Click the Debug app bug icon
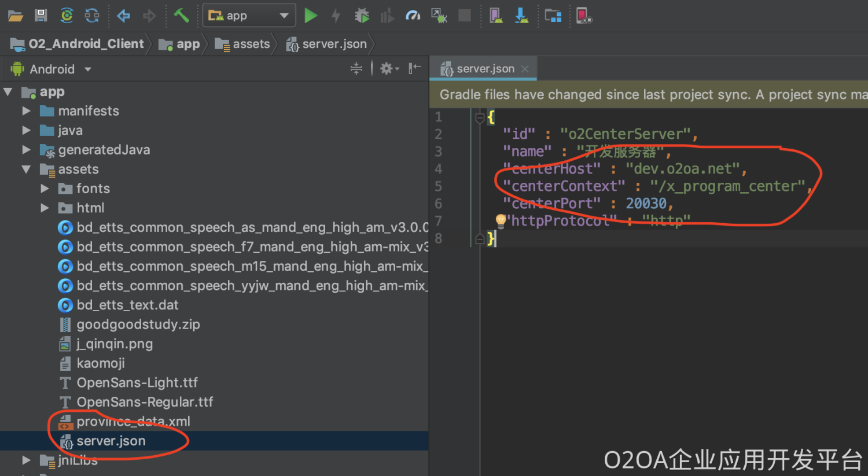 tap(362, 16)
